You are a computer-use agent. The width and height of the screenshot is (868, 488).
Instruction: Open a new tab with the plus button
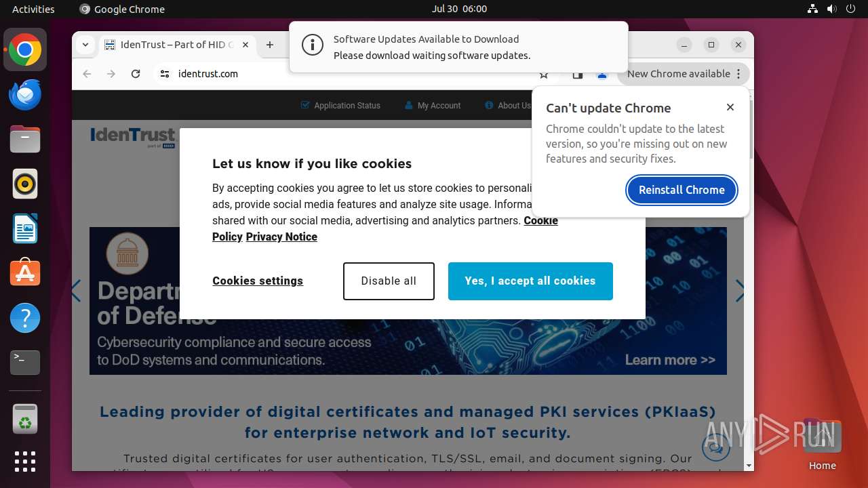click(x=270, y=45)
